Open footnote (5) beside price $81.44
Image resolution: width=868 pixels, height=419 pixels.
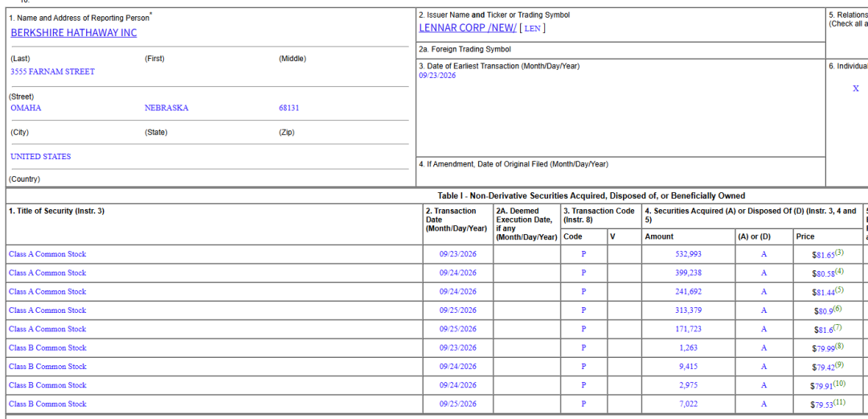coord(840,290)
